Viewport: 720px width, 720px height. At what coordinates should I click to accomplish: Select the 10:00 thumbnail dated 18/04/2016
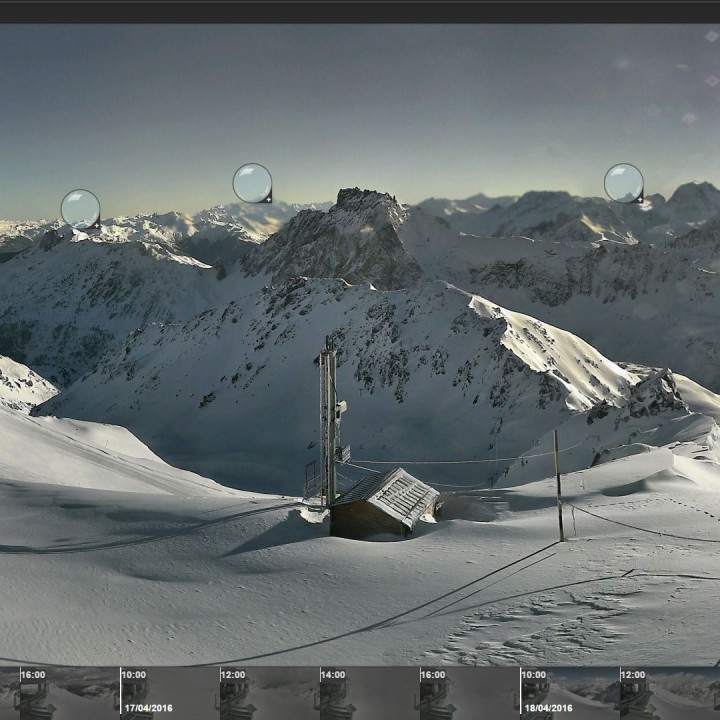click(570, 693)
